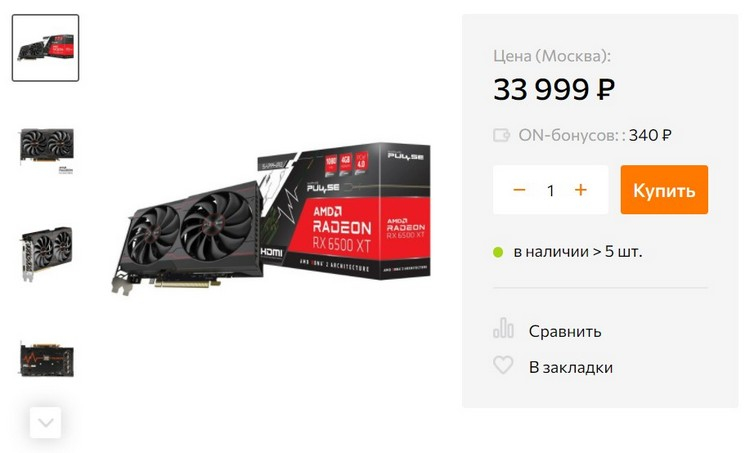
Task: Click the Цена (Москва) city price label
Action: click(552, 56)
